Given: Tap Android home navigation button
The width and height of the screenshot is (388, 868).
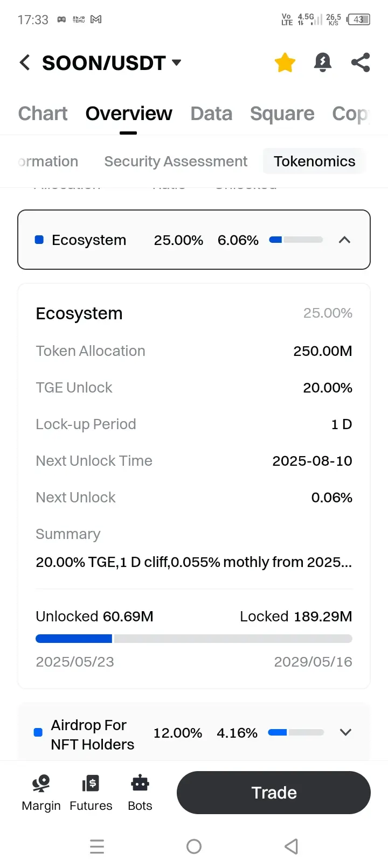Looking at the screenshot, I should (x=194, y=846).
